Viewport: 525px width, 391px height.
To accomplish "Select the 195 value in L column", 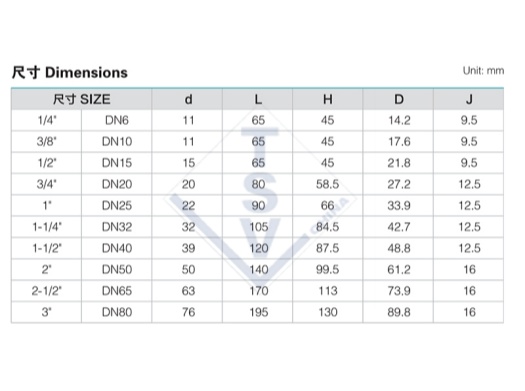I will 258,312.
